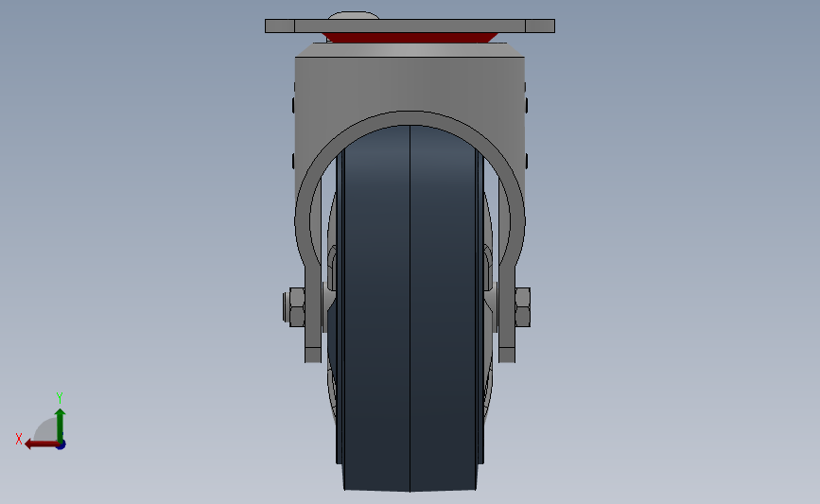
Task: Click the blue Z axis dot of the triad
Action: click(61, 445)
